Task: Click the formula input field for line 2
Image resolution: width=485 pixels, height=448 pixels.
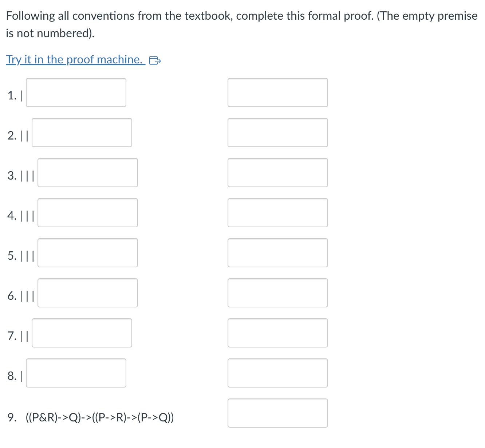Action: 82,133
